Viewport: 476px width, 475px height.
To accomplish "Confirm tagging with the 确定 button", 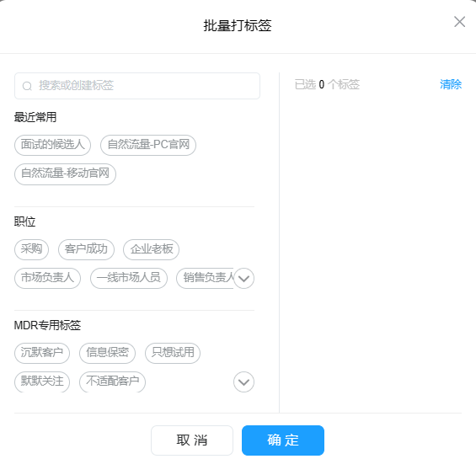I will 283,440.
